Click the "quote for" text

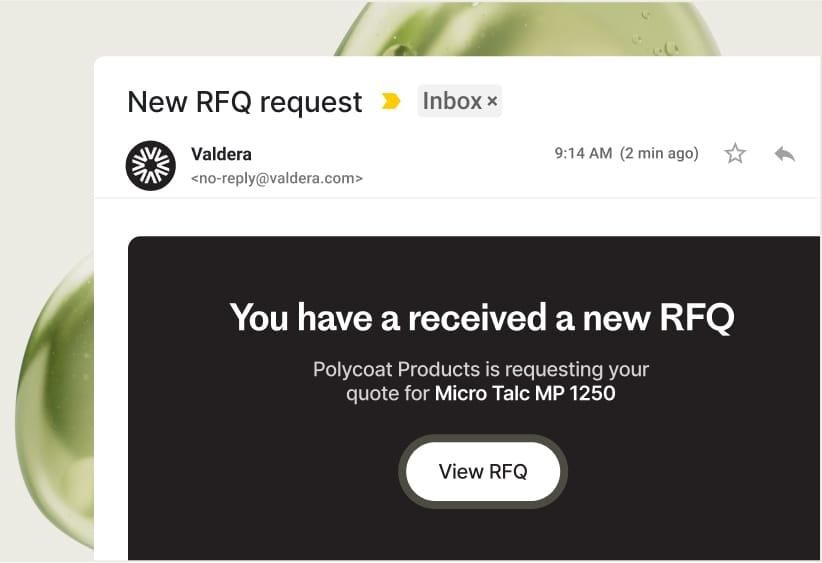(x=388, y=393)
